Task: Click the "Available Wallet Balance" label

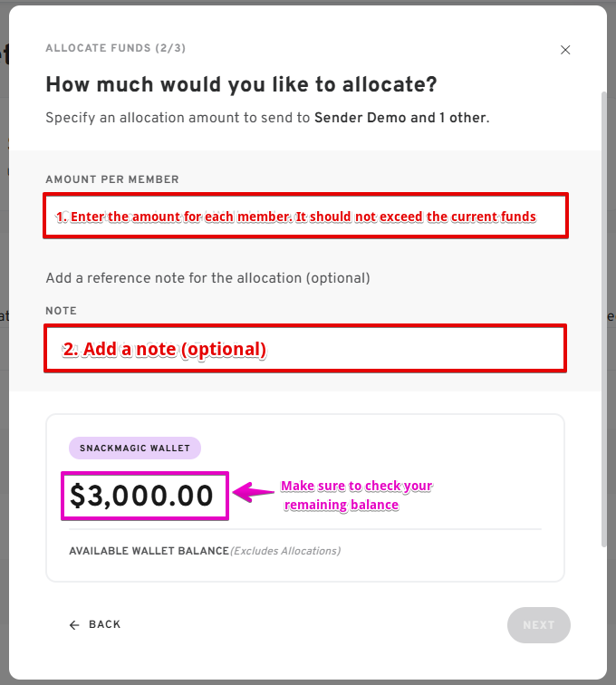Action: click(x=149, y=551)
